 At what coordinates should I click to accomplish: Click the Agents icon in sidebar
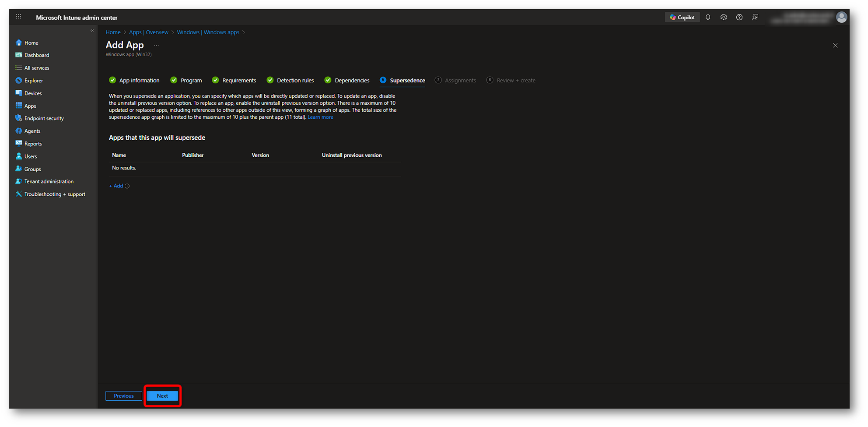point(19,131)
